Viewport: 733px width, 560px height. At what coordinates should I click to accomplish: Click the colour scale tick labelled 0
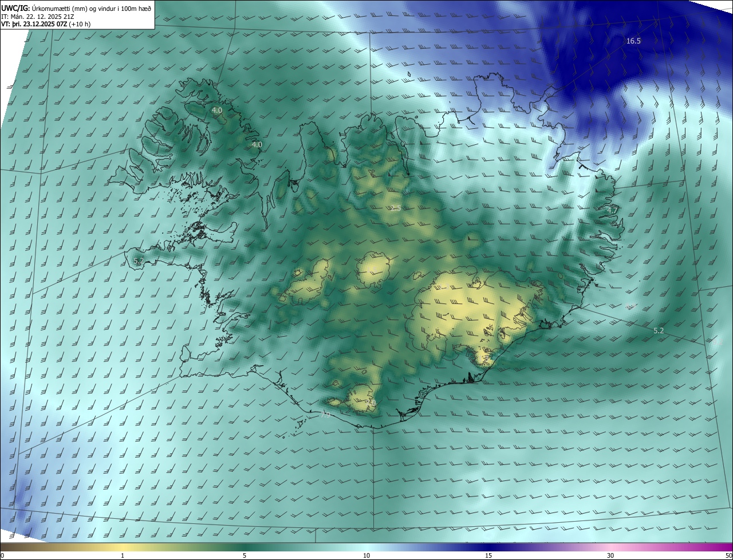point(2,555)
